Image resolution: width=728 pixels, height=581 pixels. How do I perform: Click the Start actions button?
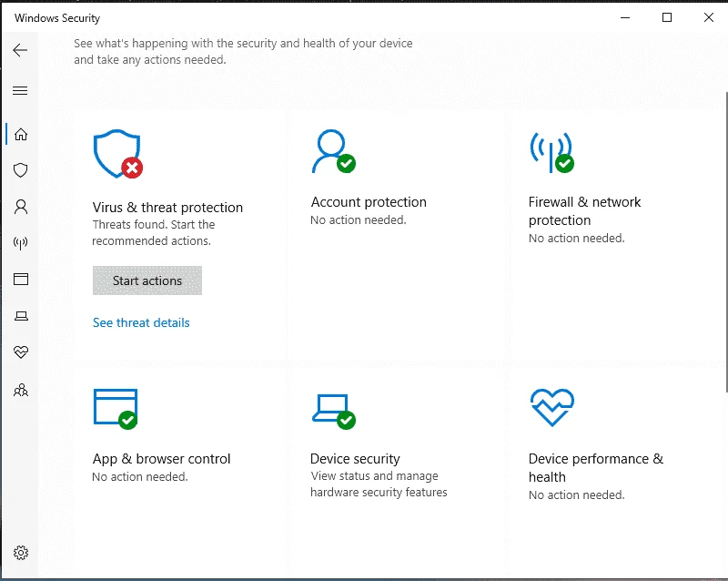coord(147,280)
